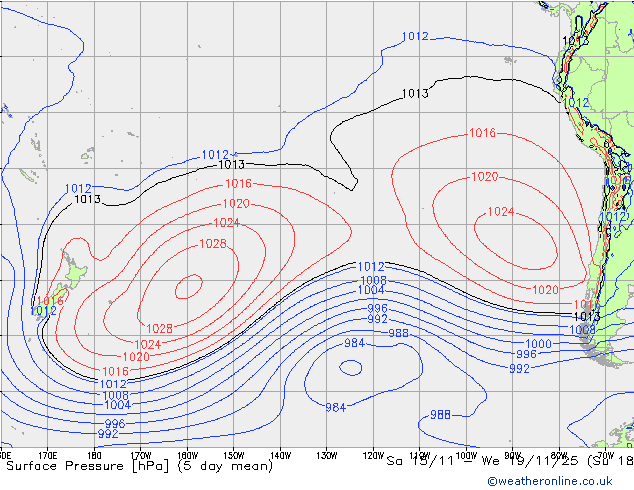Select the 70W longitude axis label
634x490 pixels.
[606, 456]
